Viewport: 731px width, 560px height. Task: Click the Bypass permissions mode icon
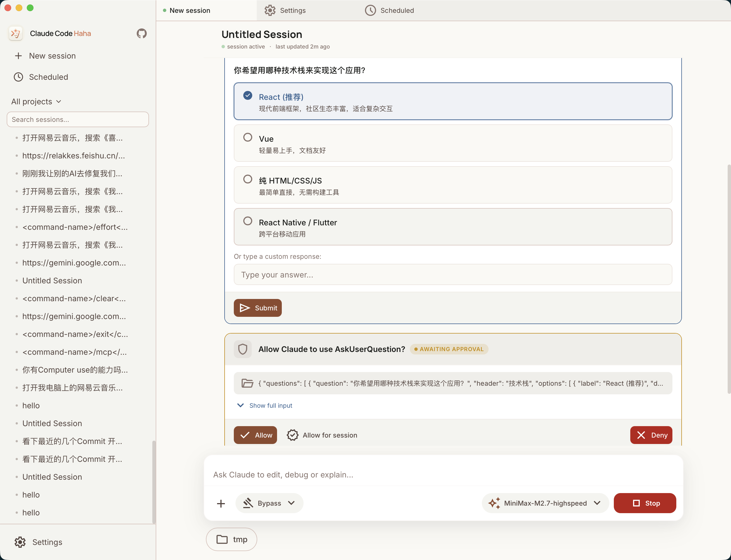click(248, 503)
